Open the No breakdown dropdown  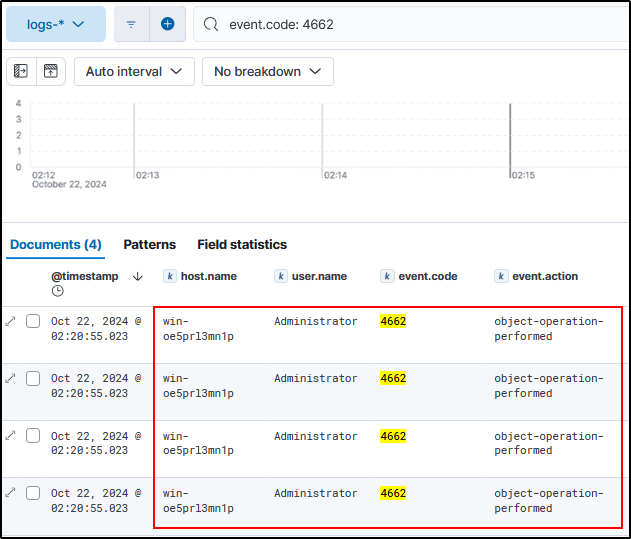(267, 71)
